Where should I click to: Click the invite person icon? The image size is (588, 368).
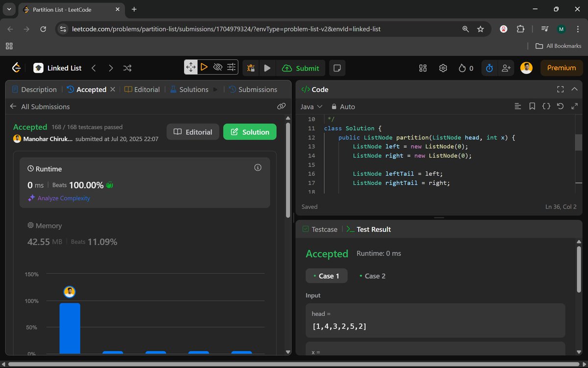[x=506, y=68]
